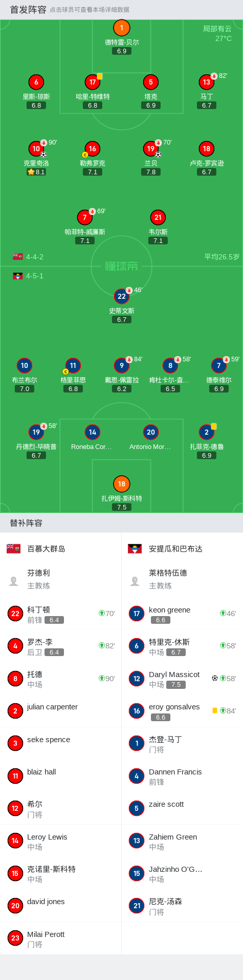Tap the Antigua flag beside 安提瓜和巴布达
Screen dimensions: 243x980
(x=135, y=548)
